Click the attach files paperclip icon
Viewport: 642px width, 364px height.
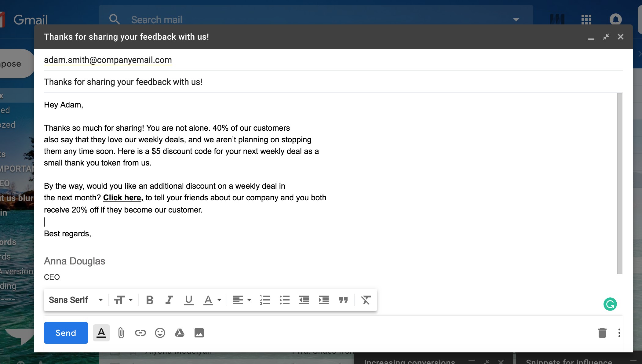point(121,333)
